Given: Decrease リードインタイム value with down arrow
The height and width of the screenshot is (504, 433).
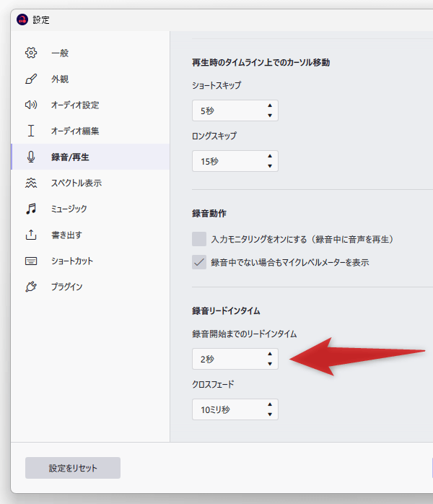Looking at the screenshot, I should 270,364.
